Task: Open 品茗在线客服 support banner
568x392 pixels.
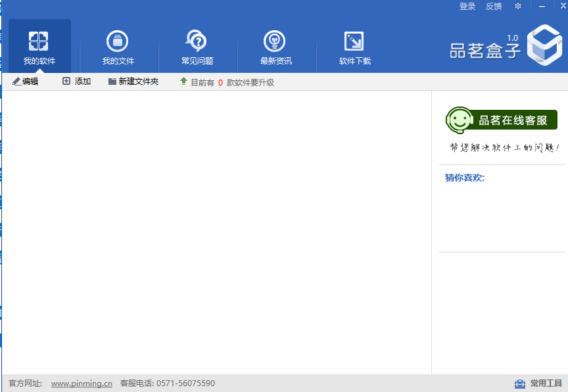Action: 502,120
